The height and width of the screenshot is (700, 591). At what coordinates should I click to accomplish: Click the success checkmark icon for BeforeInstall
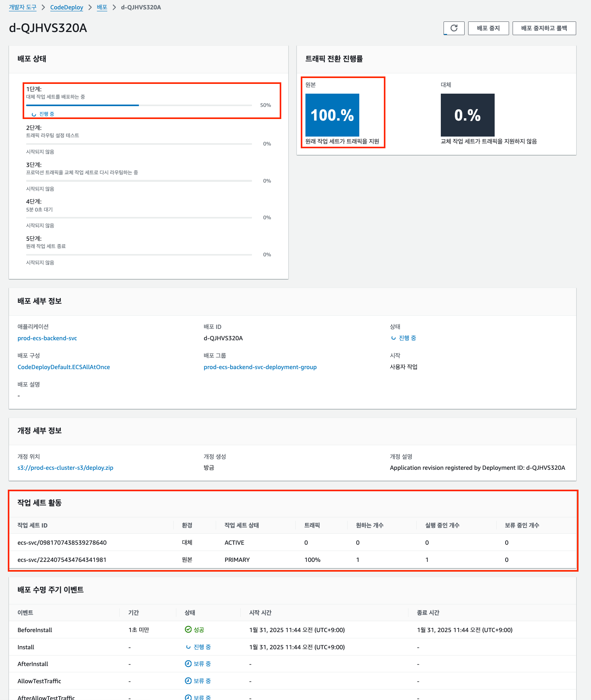click(188, 629)
